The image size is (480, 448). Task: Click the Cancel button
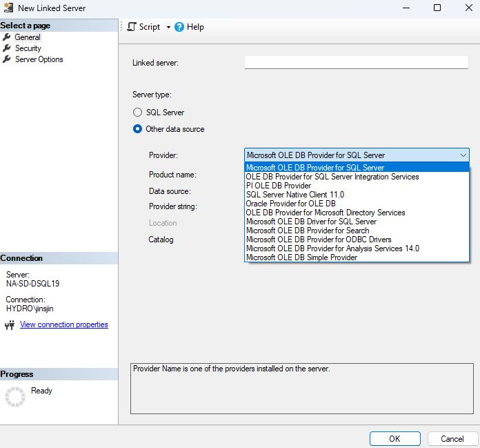[452, 439]
